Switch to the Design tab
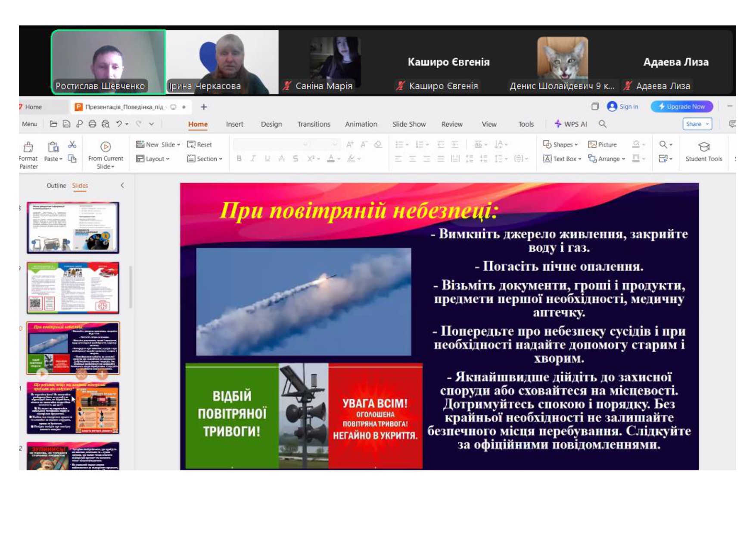This screenshot has height=535, width=756. click(x=271, y=124)
